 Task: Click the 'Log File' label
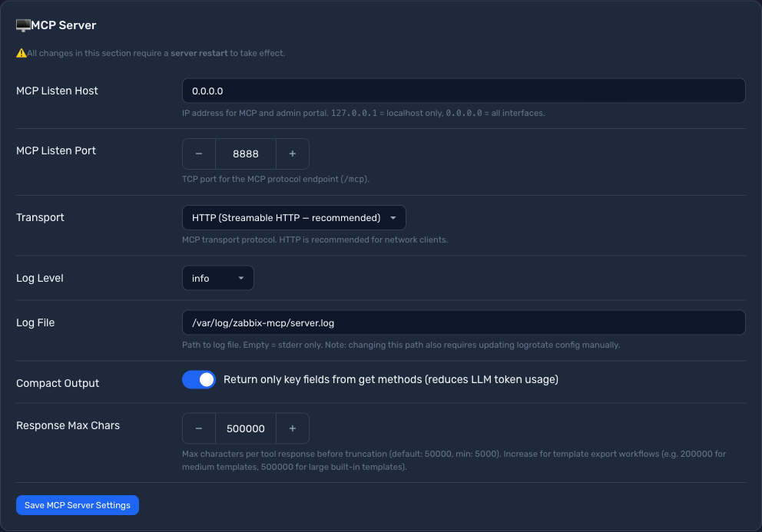tap(35, 322)
